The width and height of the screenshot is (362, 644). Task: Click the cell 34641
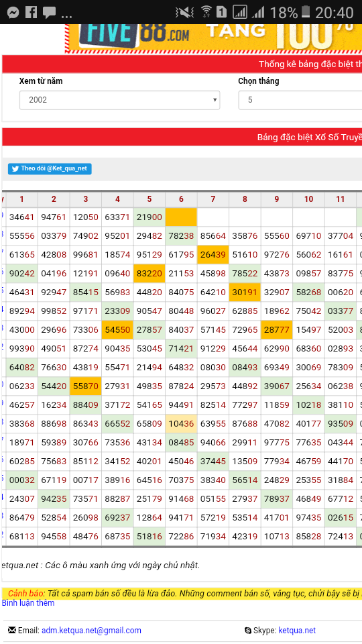tap(21, 217)
